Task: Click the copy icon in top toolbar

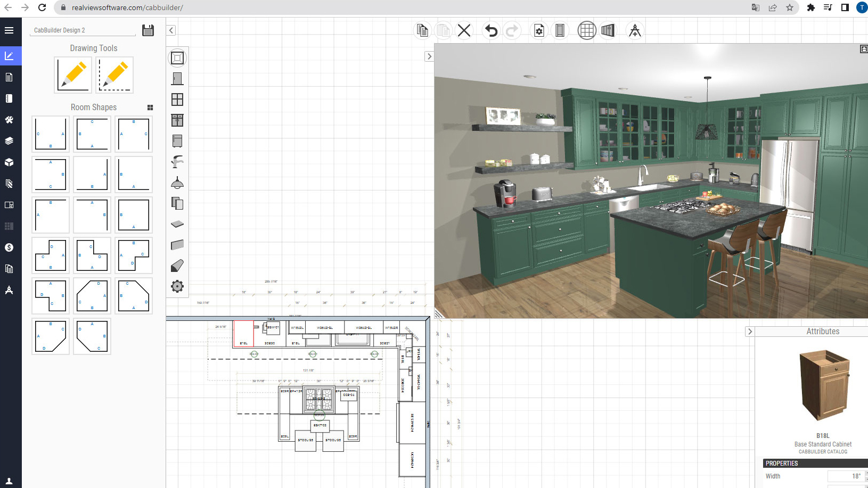Action: [422, 31]
